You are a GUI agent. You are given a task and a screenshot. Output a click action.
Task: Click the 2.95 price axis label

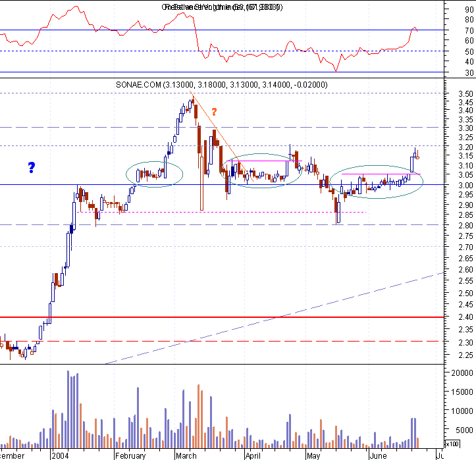click(465, 195)
